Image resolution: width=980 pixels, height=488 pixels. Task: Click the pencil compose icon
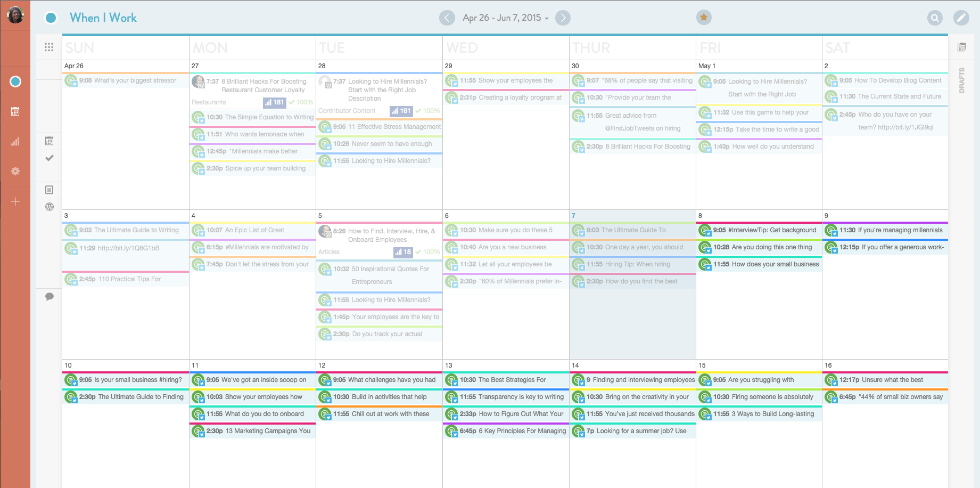[961, 18]
